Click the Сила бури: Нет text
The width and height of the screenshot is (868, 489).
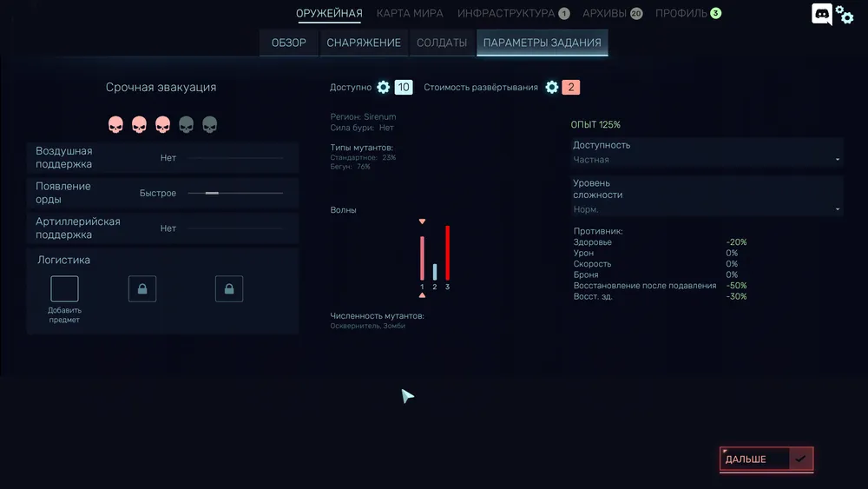[362, 128]
